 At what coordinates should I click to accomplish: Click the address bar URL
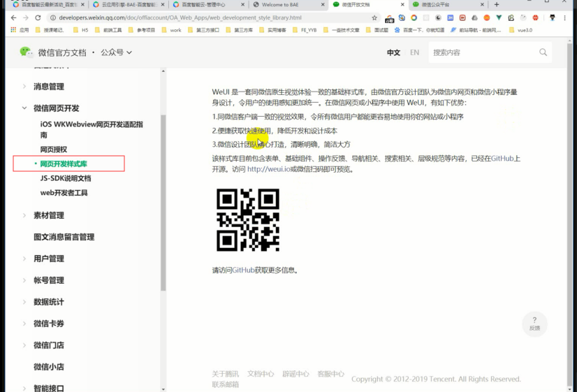[180, 17]
